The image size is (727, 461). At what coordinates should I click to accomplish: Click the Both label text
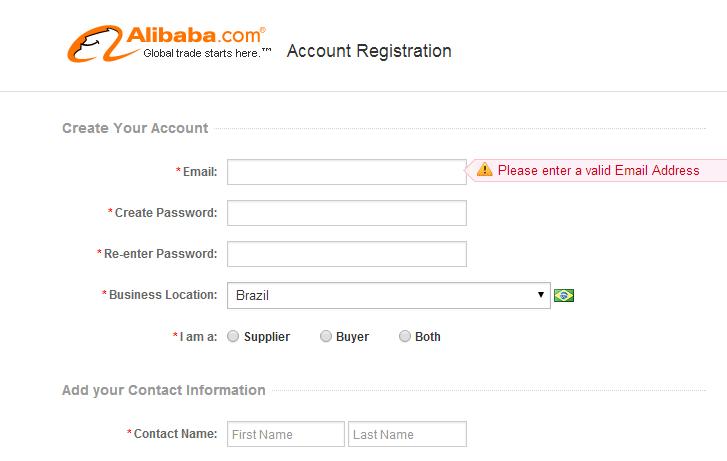pos(428,337)
